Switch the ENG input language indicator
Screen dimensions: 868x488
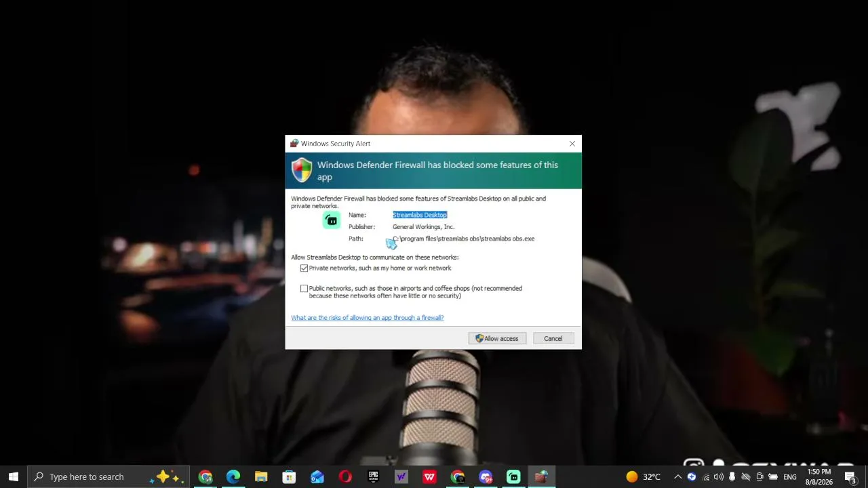(x=790, y=476)
